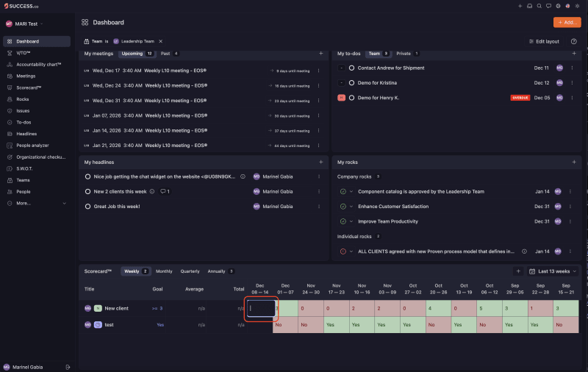Select the Annually scorecard tab

tap(220, 271)
